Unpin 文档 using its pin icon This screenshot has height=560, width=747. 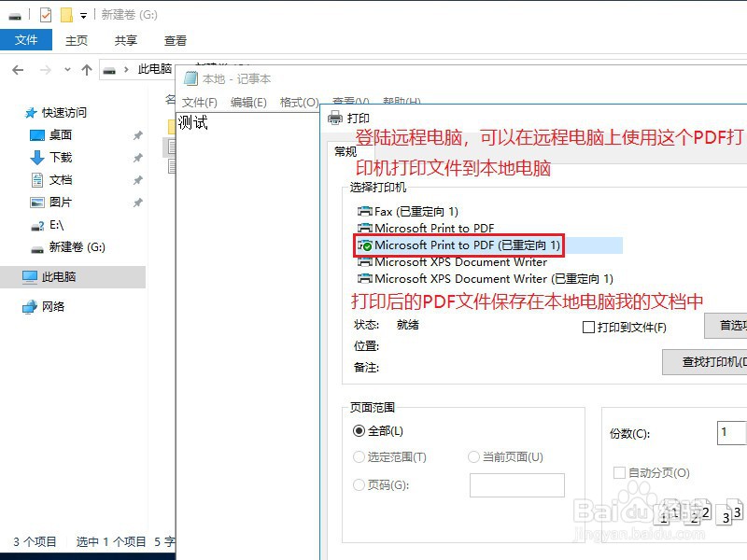pyautogui.click(x=137, y=180)
